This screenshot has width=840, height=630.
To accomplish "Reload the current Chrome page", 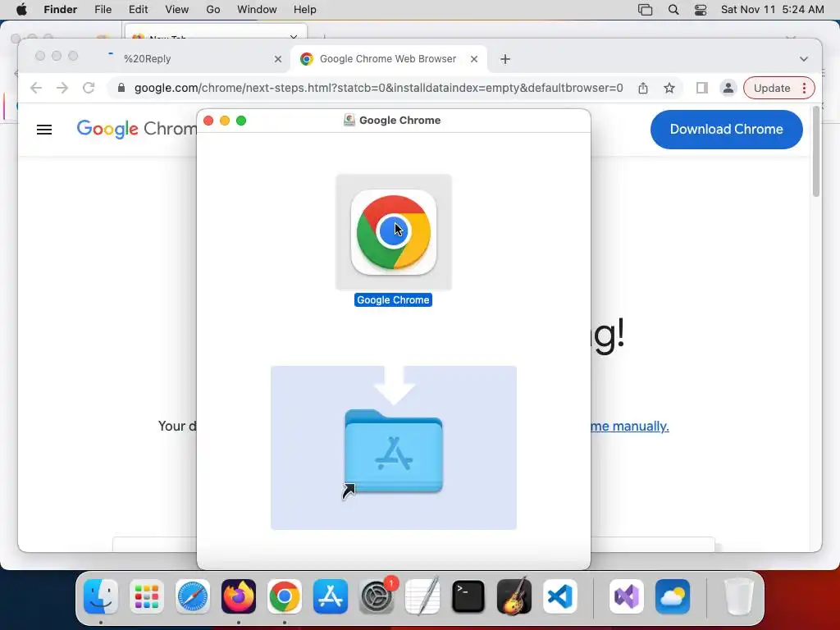I will tap(89, 88).
